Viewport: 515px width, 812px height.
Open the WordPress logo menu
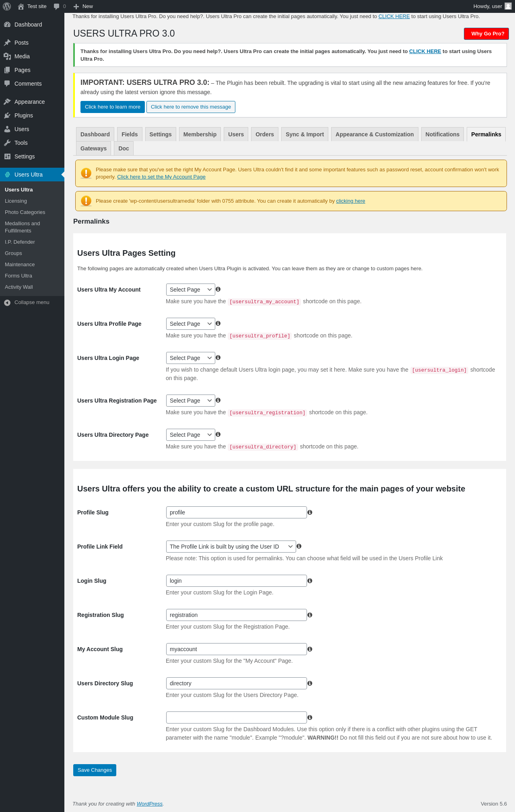[7, 6]
